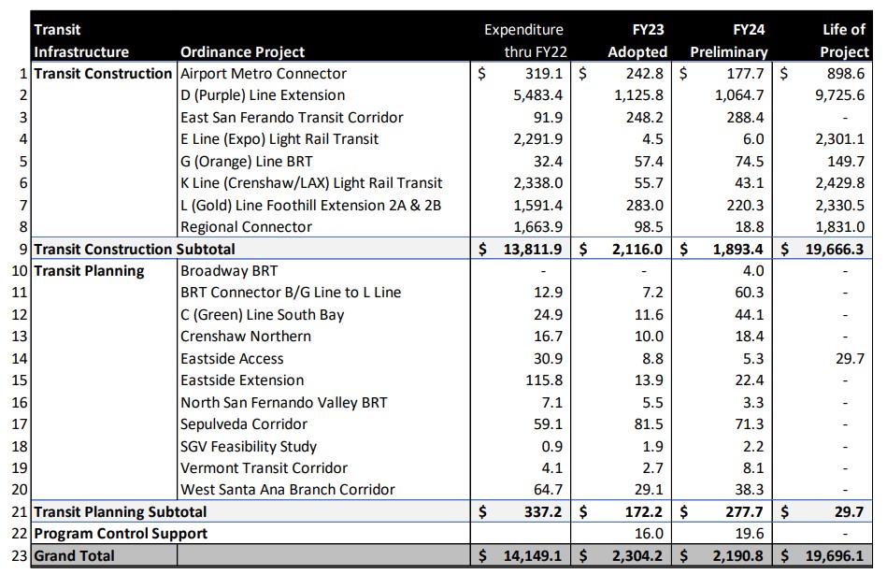
Task: Select the Transit Planning Subtotal label
Action: click(x=121, y=511)
